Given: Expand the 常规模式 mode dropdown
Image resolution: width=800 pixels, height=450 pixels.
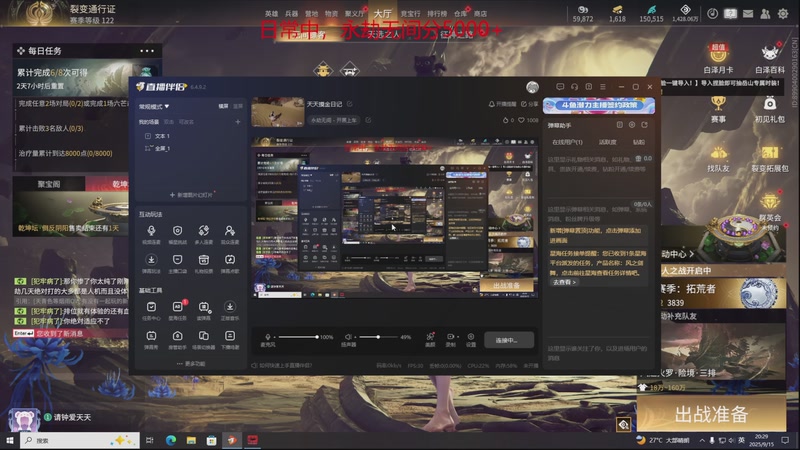Looking at the screenshot, I should coord(154,107).
